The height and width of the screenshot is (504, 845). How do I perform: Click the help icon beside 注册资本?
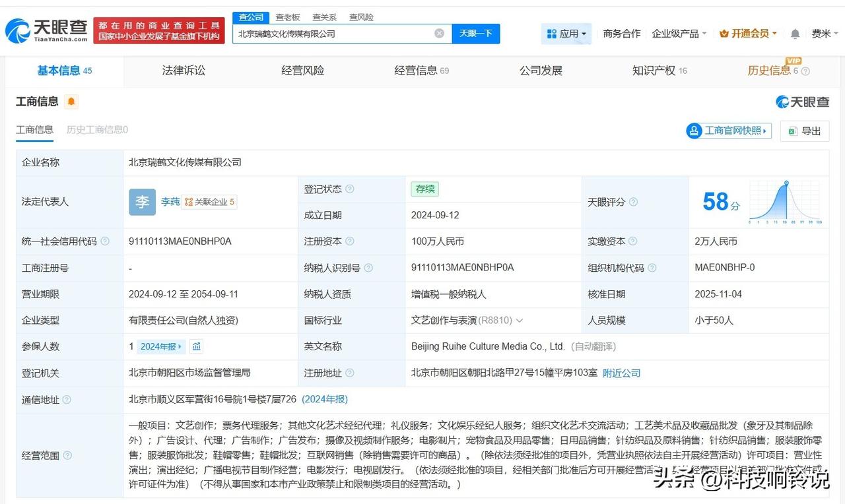(349, 241)
